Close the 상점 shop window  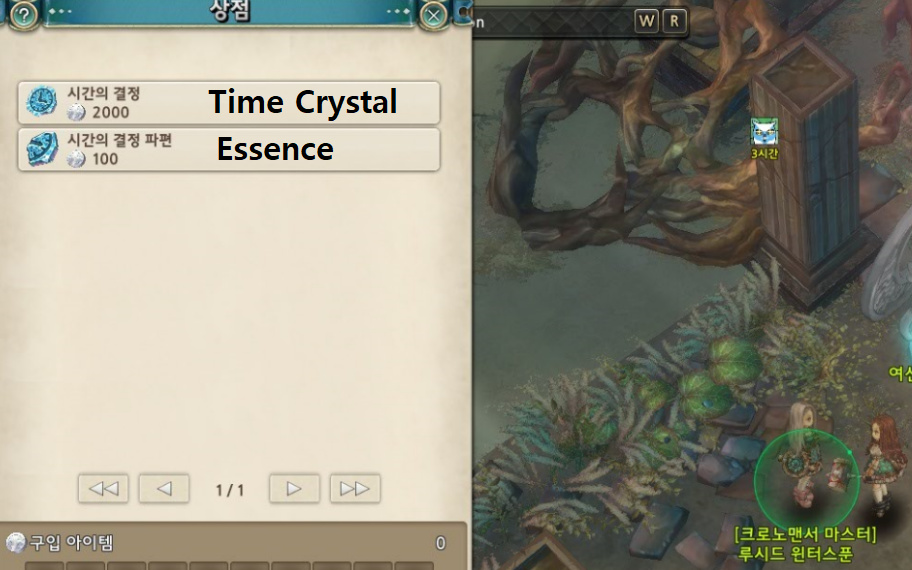coord(433,16)
